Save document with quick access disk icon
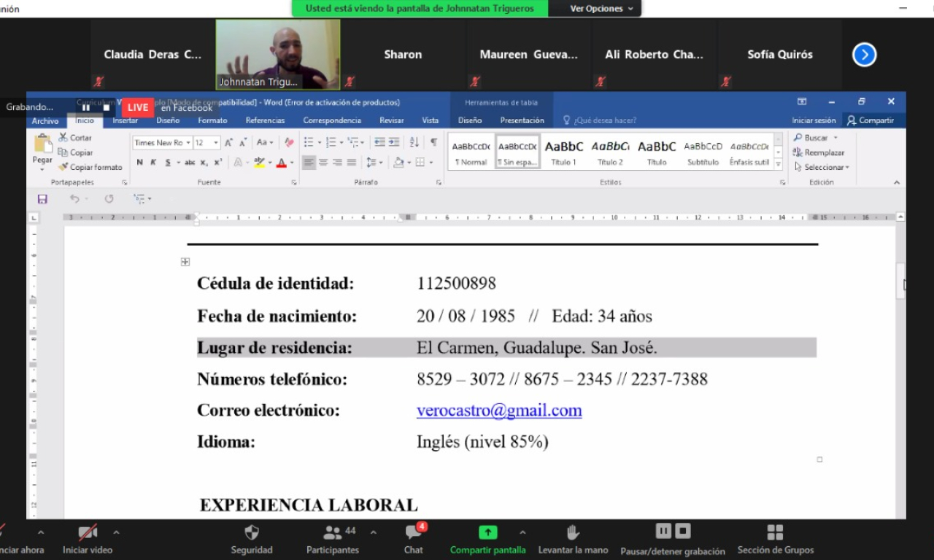The width and height of the screenshot is (934, 560). point(42,199)
